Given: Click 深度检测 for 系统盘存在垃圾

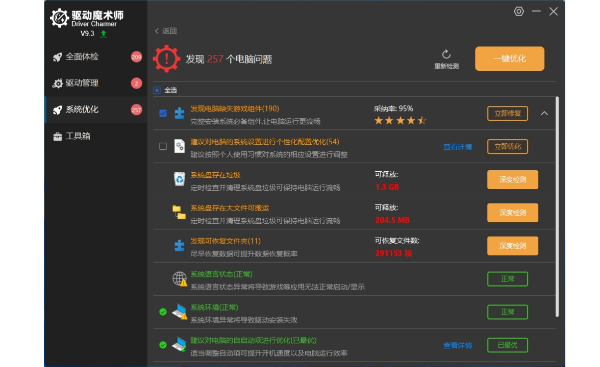Looking at the screenshot, I should (512, 179).
